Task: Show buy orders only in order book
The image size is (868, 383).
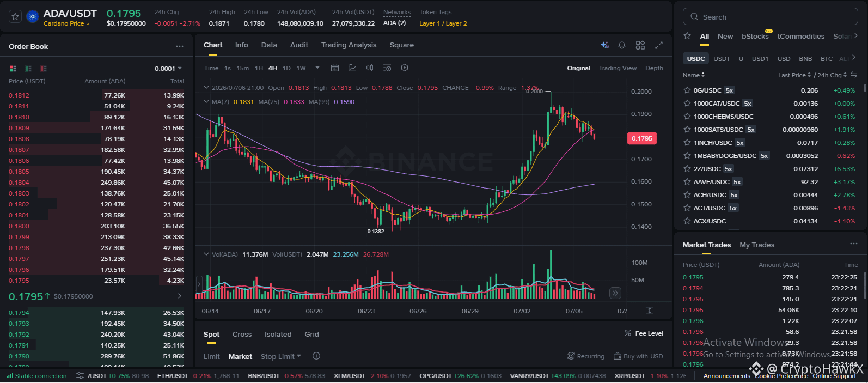Action: coord(28,69)
